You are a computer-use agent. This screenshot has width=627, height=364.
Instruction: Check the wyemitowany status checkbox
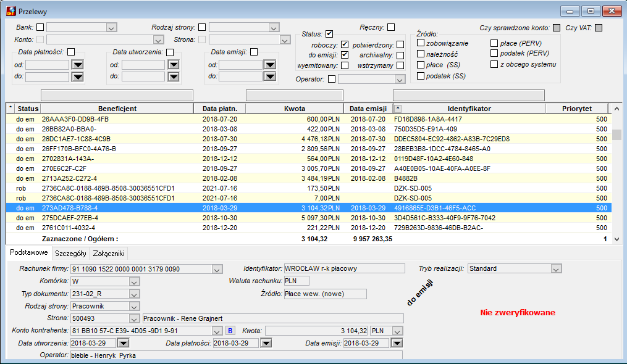(345, 65)
